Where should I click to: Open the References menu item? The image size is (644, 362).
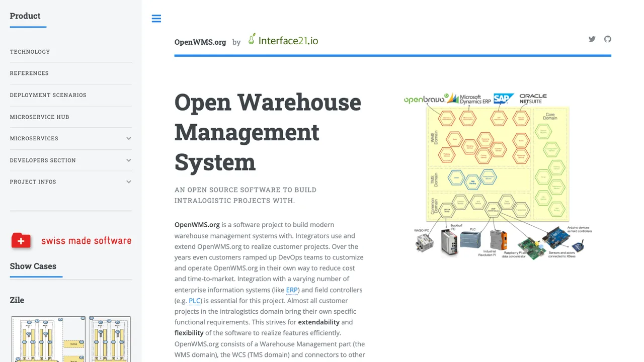pos(29,73)
